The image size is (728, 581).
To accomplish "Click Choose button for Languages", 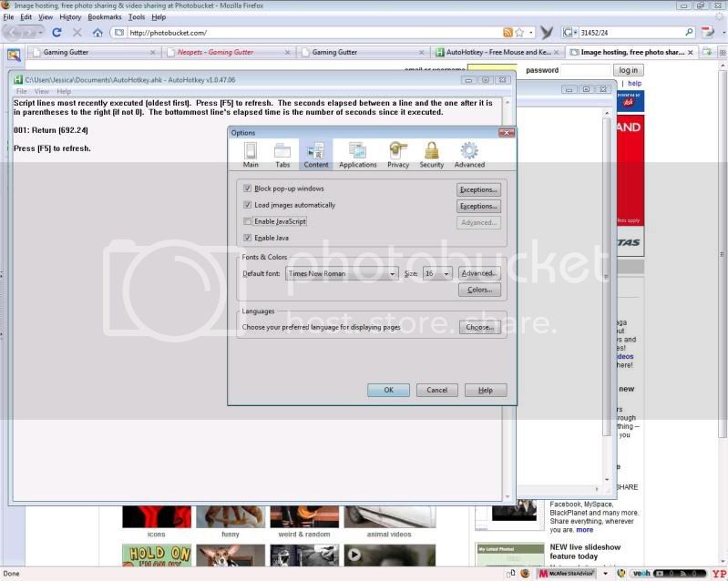I will [x=479, y=327].
